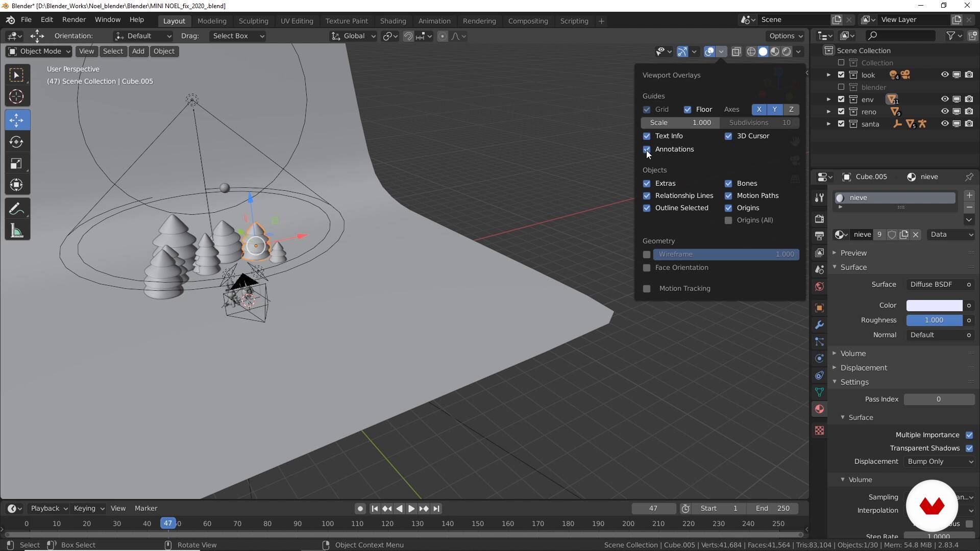980x551 pixels.
Task: Hide the santa collection in viewport
Action: 945,124
